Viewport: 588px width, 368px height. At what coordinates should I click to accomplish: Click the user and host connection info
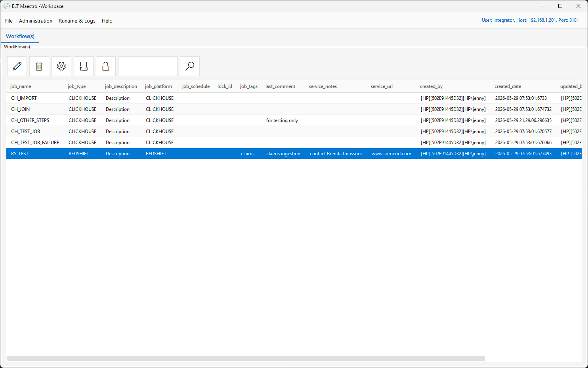tap(530, 20)
